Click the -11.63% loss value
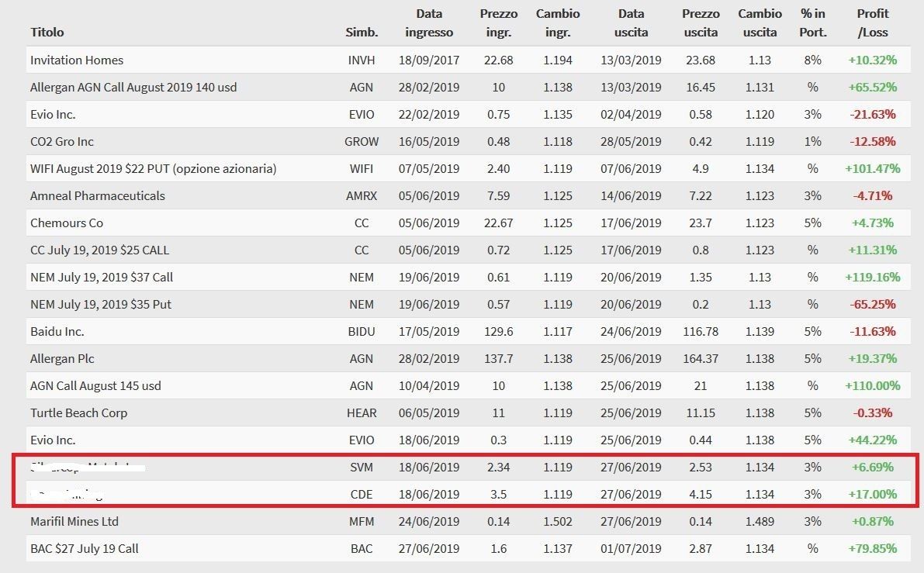The width and height of the screenshot is (924, 573). (x=873, y=331)
